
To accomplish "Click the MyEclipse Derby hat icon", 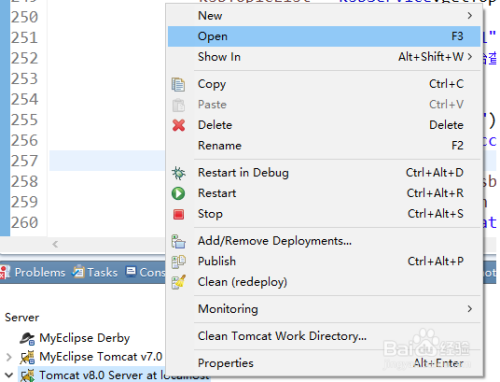I will point(27,338).
